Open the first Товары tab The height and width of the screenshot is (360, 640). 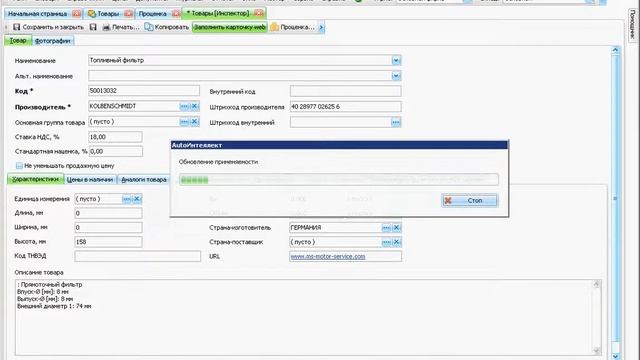pos(108,14)
